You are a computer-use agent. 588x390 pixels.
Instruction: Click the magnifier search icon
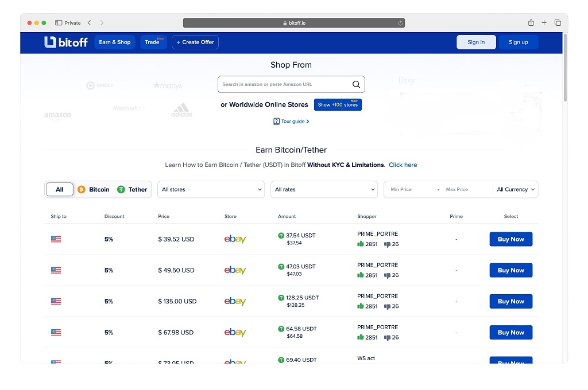click(x=356, y=84)
